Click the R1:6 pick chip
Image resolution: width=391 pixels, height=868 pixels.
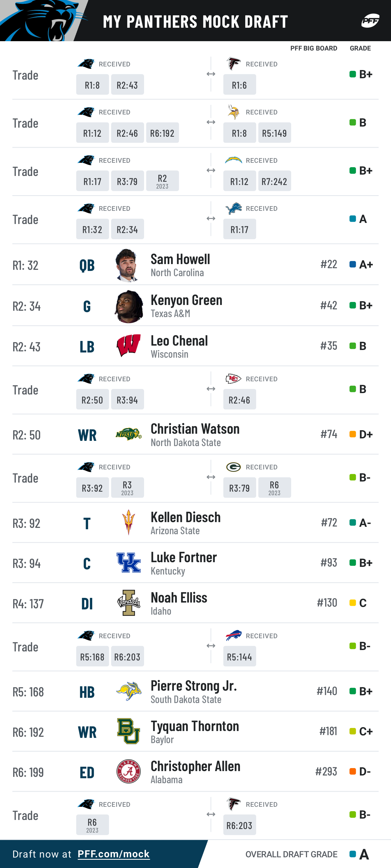(x=240, y=85)
